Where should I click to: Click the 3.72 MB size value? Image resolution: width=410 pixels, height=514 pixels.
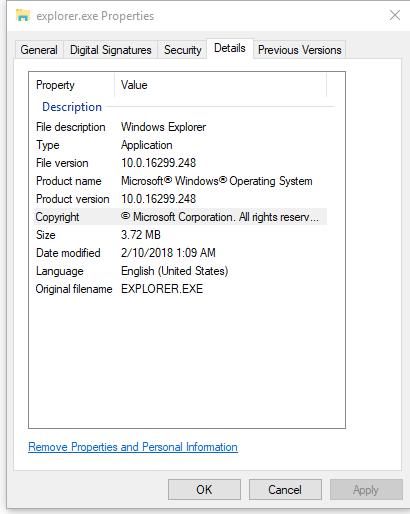(141, 235)
